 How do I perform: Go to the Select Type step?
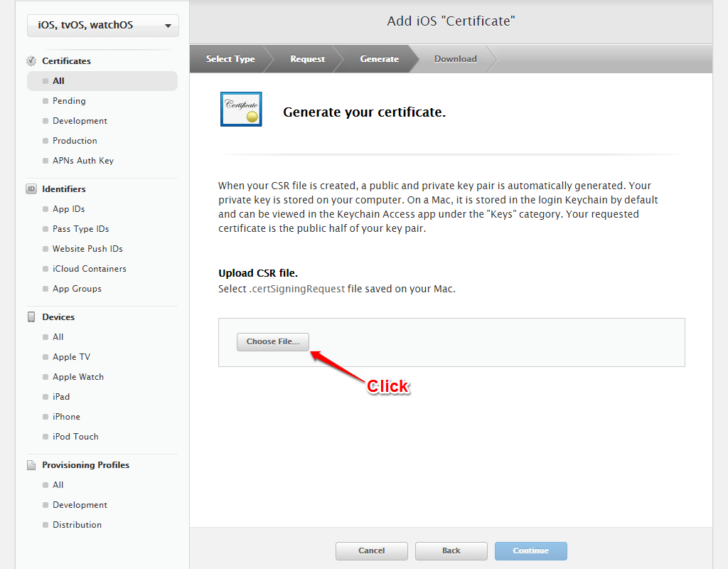230,59
